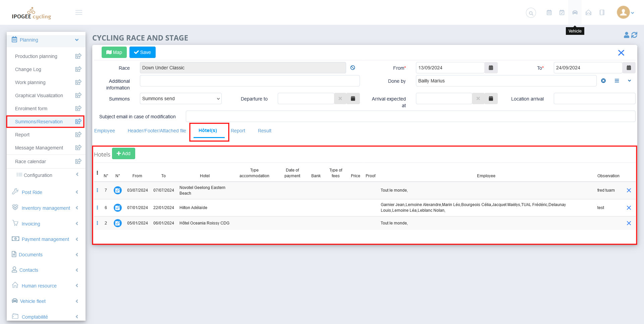The width and height of the screenshot is (644, 324).
Task: Delete the Novotel Geelong Eastern Beach row
Action: (x=629, y=190)
